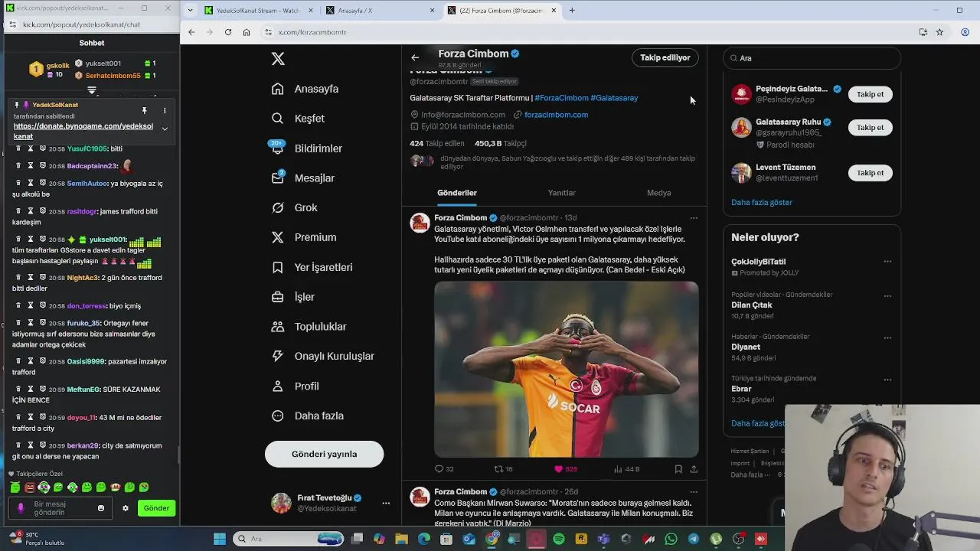
Task: Open Profil in the X sidebar
Action: (295, 386)
